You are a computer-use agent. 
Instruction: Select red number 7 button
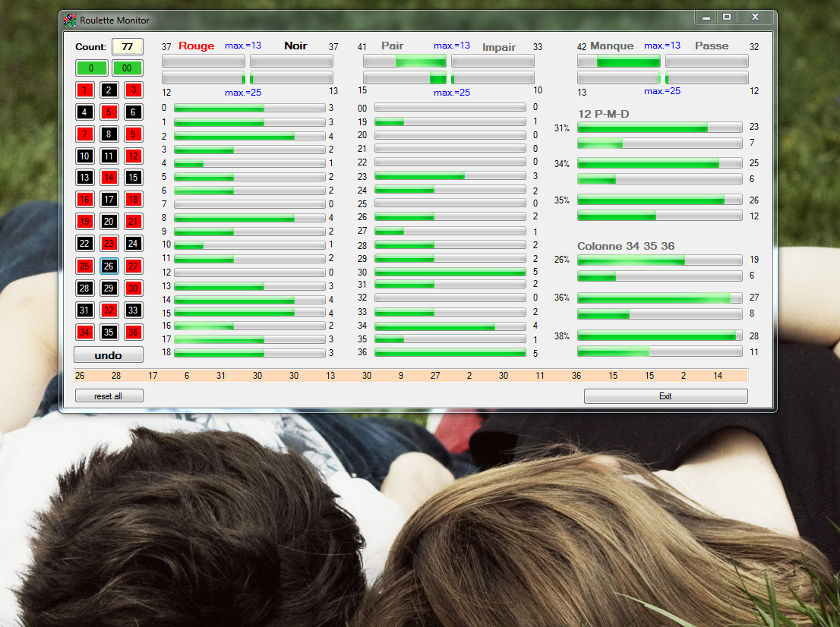point(84,134)
